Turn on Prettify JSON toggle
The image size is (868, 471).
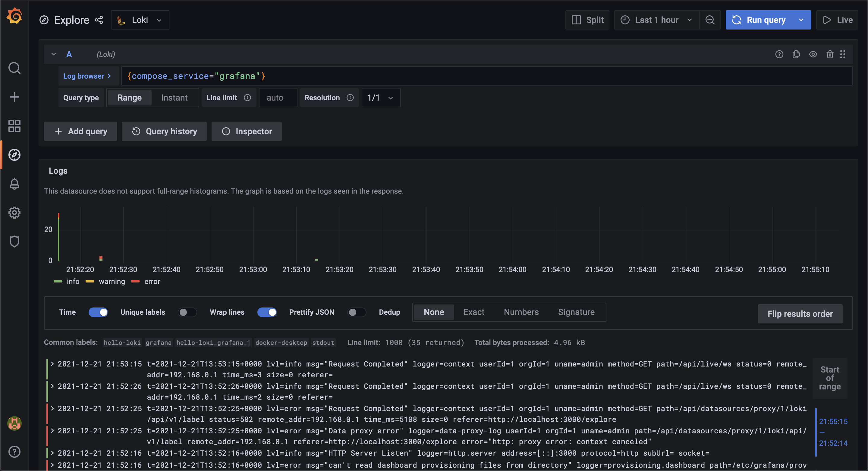coord(356,312)
